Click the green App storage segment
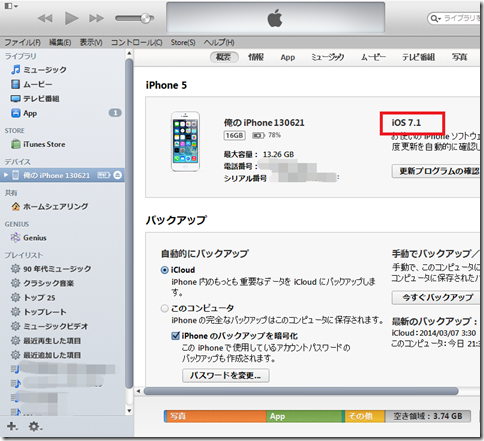Screen dimensions: 484x441 point(304,416)
